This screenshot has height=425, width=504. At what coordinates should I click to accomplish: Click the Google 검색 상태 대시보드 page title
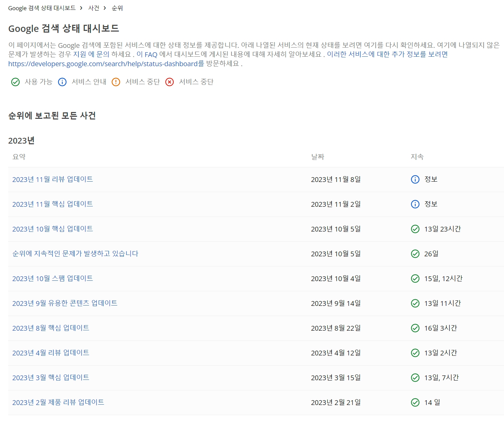64,29
